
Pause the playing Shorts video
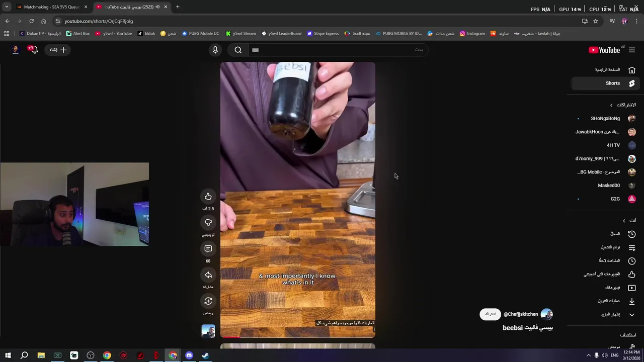[x=298, y=200]
